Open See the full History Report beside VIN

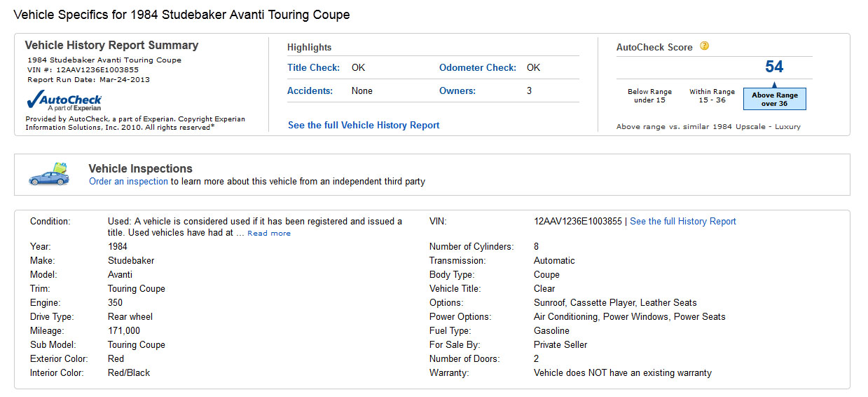coord(683,221)
